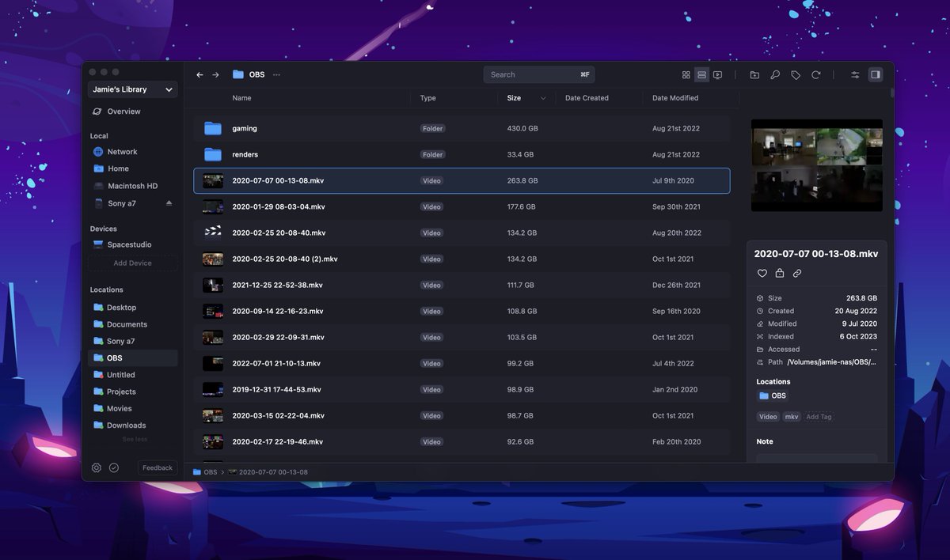Image resolution: width=950 pixels, height=560 pixels.
Task: Click in the Search field
Action: pos(539,74)
